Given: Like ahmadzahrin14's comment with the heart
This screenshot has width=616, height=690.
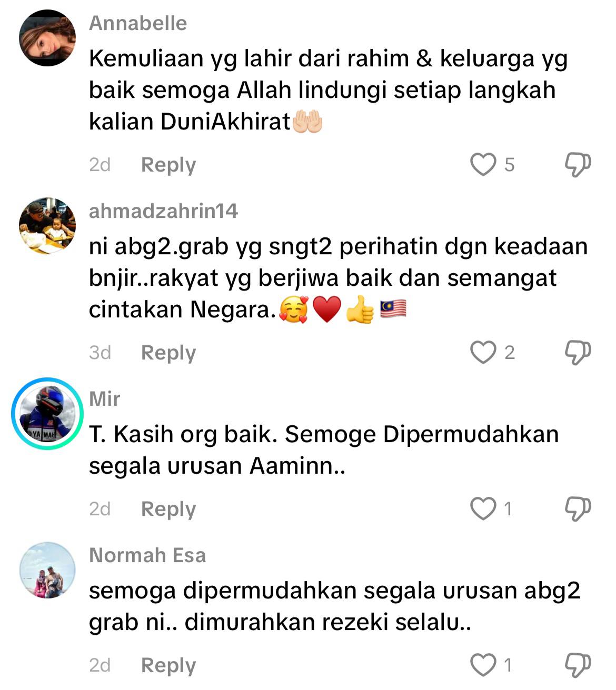Looking at the screenshot, I should coord(483,353).
